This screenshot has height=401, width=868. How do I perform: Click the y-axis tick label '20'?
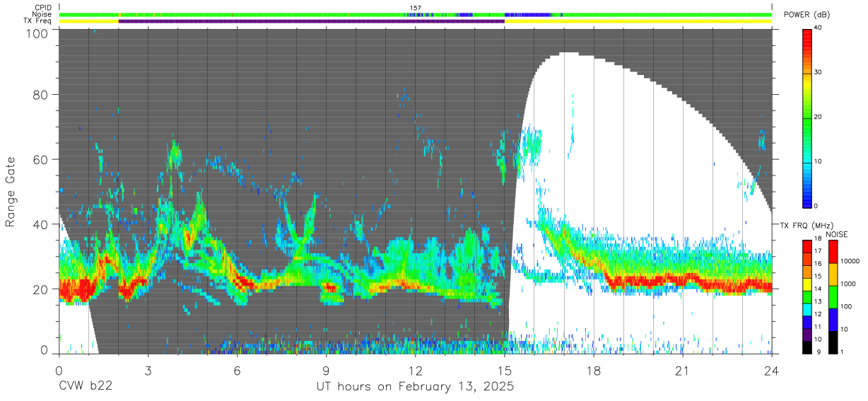pyautogui.click(x=42, y=289)
